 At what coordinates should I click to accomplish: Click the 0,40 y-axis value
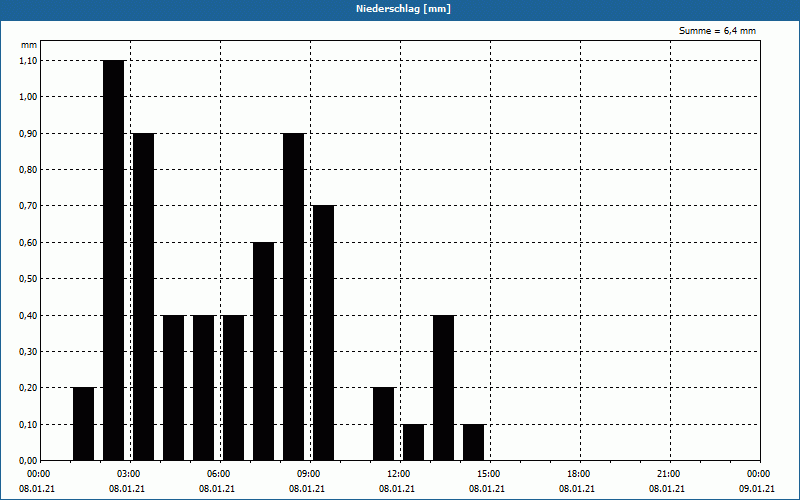tap(28, 316)
